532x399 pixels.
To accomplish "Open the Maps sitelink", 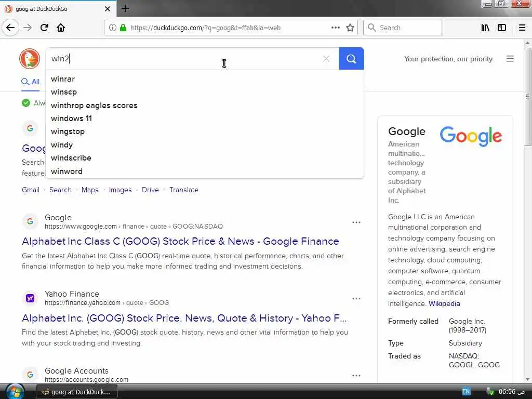I will point(90,190).
